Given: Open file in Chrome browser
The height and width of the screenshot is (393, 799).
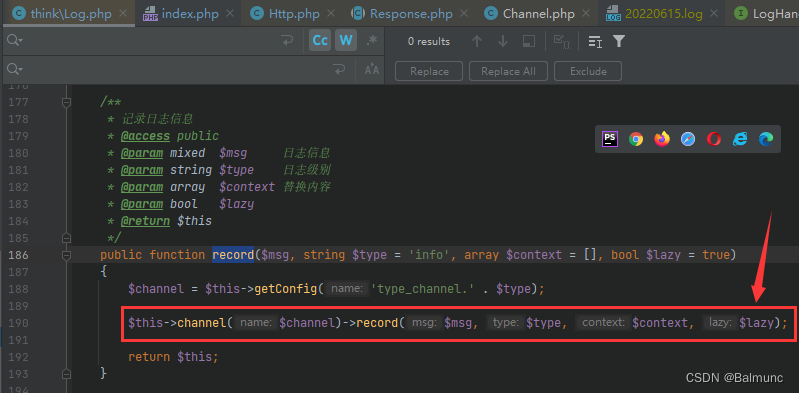Looking at the screenshot, I should click(x=636, y=139).
